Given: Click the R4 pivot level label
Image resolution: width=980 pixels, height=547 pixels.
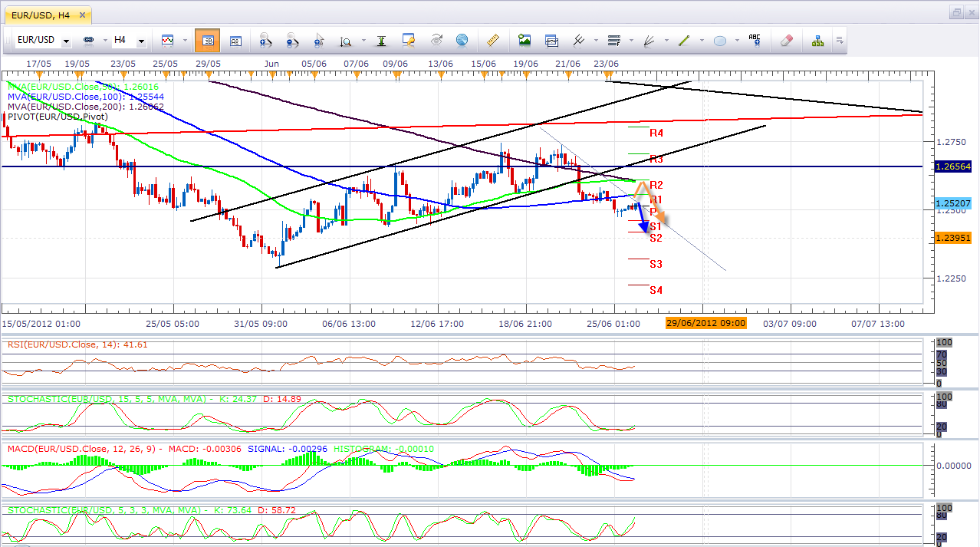Looking at the screenshot, I should 656,133.
